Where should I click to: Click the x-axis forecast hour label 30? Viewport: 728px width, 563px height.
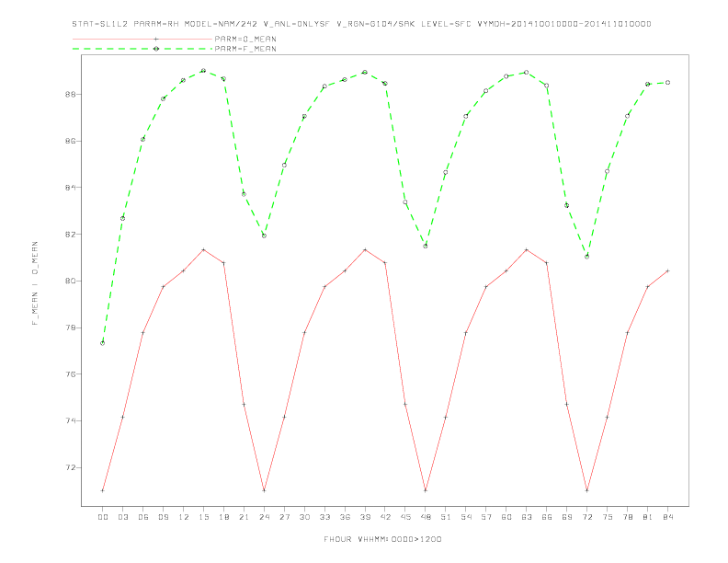click(304, 517)
